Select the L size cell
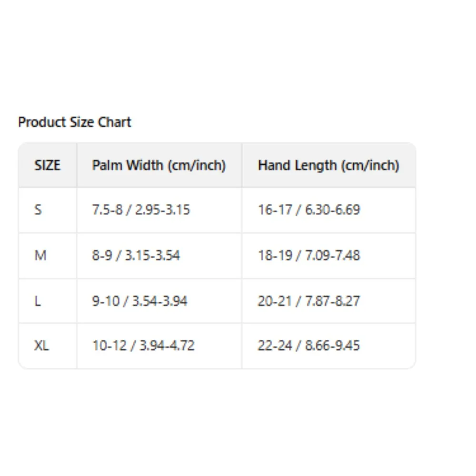This screenshot has width=476, height=476. click(x=38, y=301)
